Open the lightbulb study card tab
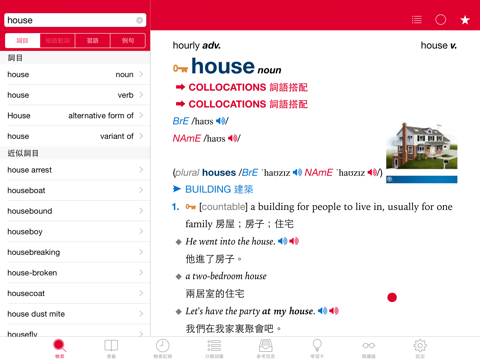Screen dimensions: 480x360 (317, 348)
